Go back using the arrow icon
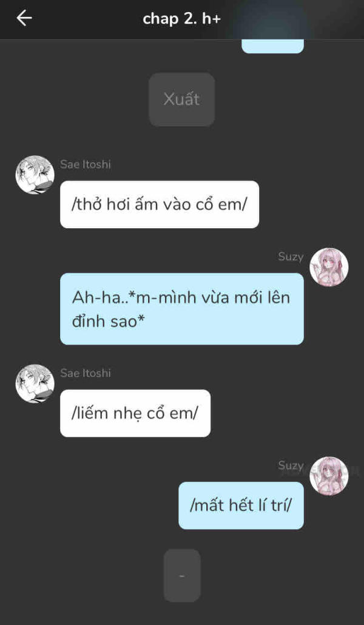 point(24,18)
